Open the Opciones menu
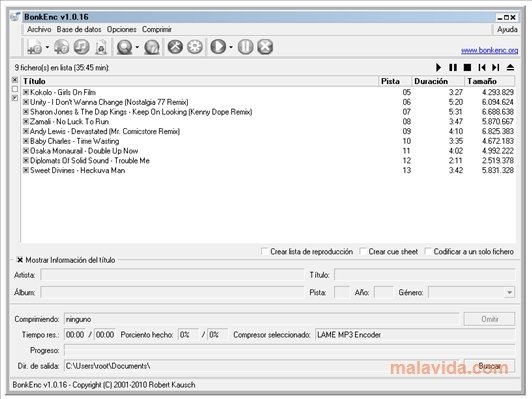 (x=121, y=30)
